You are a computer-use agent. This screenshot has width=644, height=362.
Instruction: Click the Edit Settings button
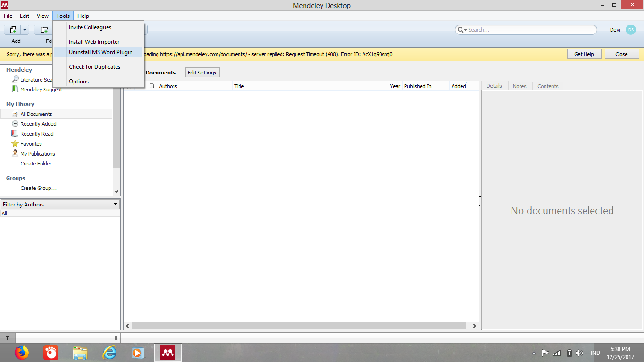click(202, 73)
